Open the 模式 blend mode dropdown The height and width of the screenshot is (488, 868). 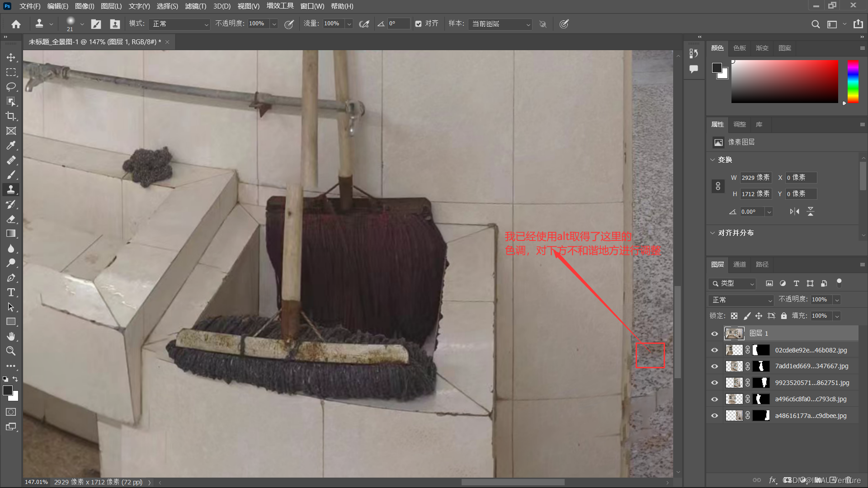pos(180,24)
